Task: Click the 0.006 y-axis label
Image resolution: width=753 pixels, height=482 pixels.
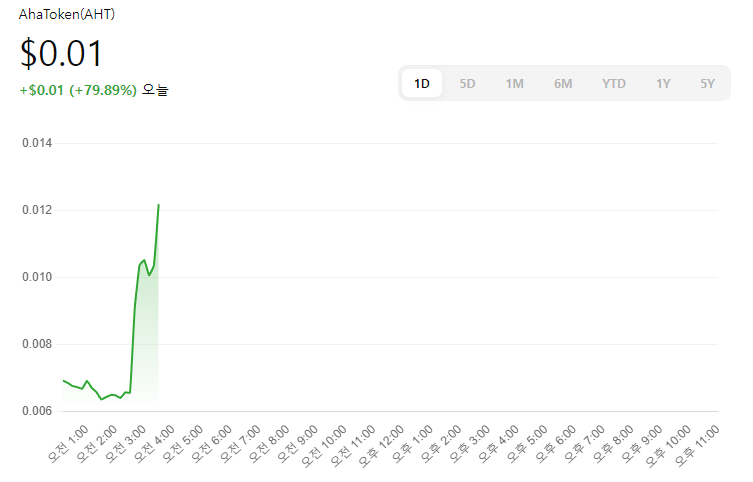Action: tap(37, 411)
